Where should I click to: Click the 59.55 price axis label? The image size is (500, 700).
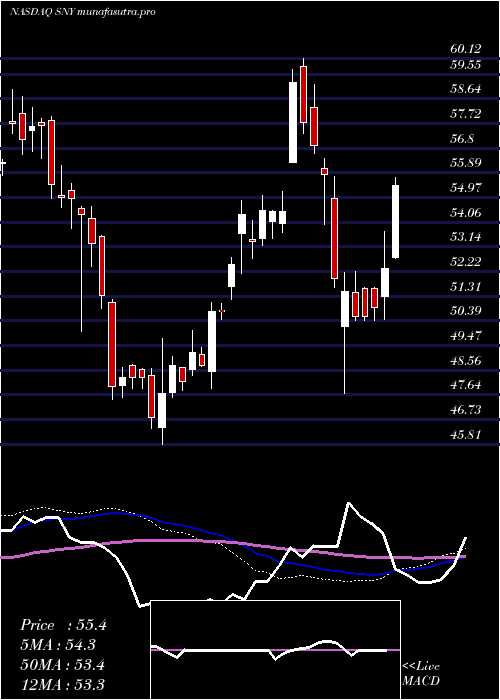(x=466, y=65)
